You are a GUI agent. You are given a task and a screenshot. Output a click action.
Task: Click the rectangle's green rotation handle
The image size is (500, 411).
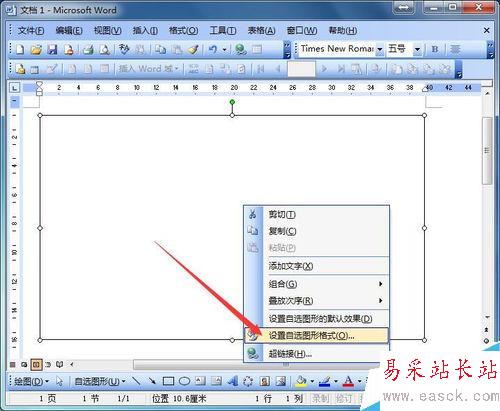[x=232, y=102]
